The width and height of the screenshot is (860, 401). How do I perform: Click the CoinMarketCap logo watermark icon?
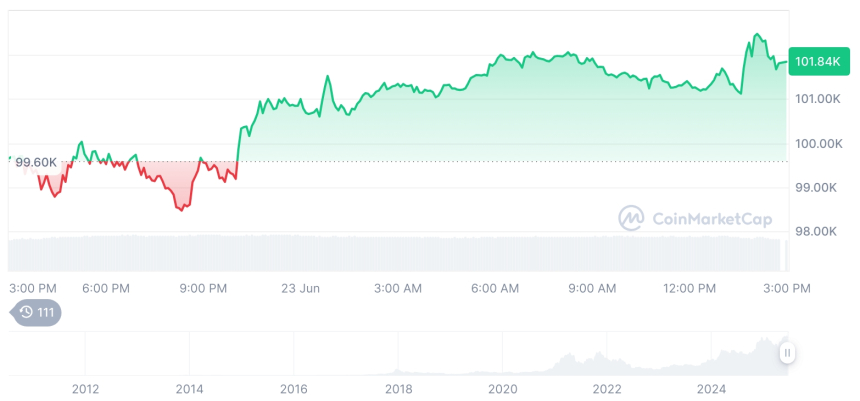click(x=631, y=218)
